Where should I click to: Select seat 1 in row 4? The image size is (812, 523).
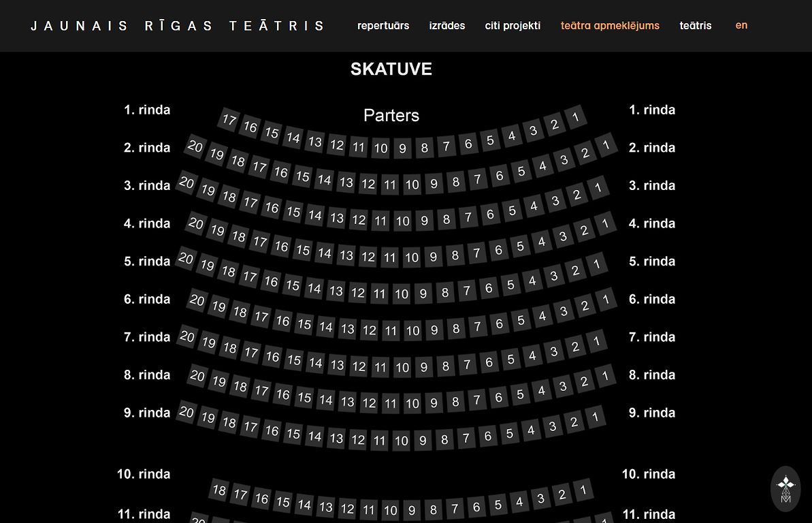[605, 223]
